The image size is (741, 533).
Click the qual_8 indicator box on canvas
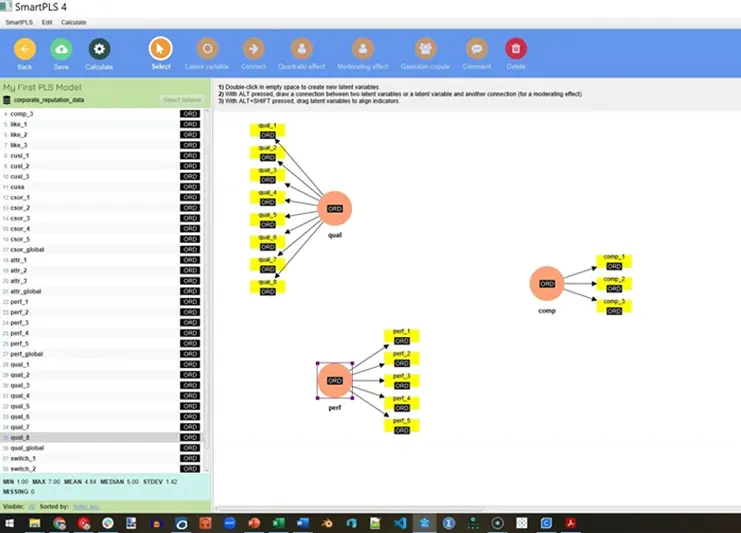[x=267, y=287]
